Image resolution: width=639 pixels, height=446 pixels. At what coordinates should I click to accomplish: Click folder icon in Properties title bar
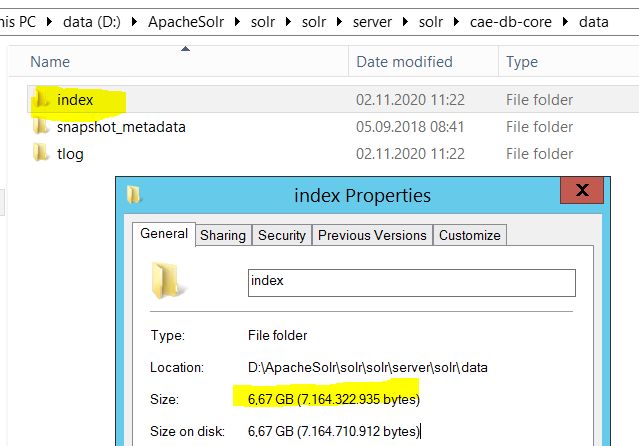134,194
